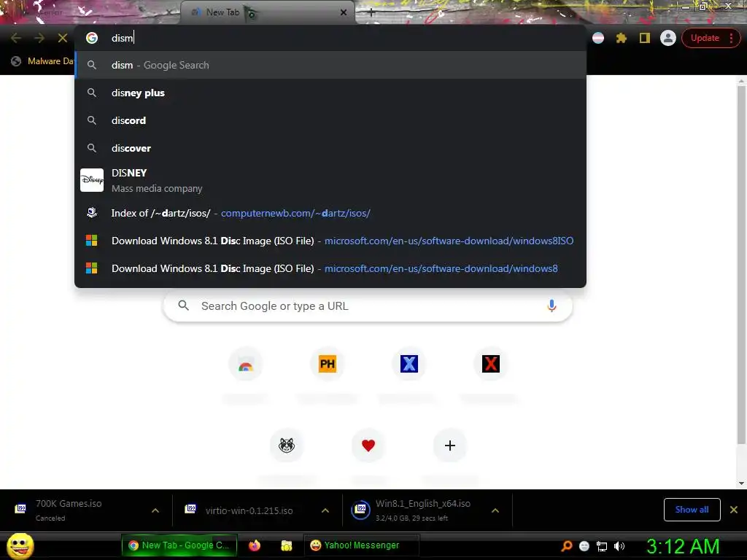Open the microsoft.com windows8ISO download suggestion
This screenshot has width=747, height=560.
330,241
